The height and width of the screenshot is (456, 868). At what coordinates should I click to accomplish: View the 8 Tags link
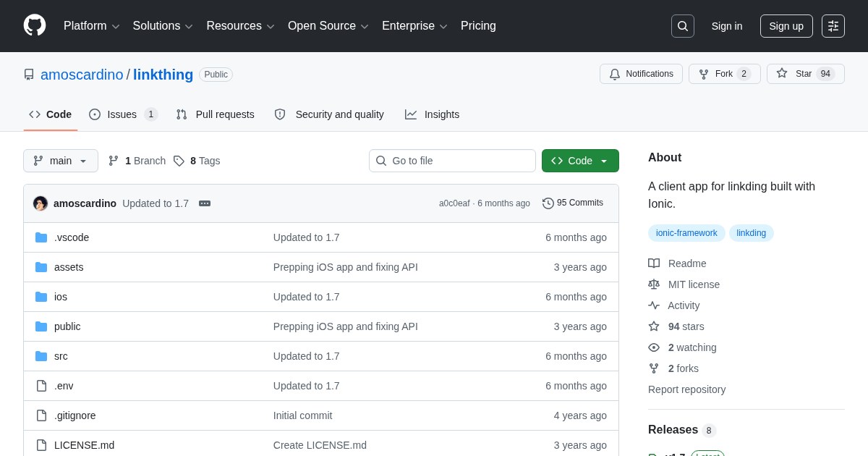197,161
